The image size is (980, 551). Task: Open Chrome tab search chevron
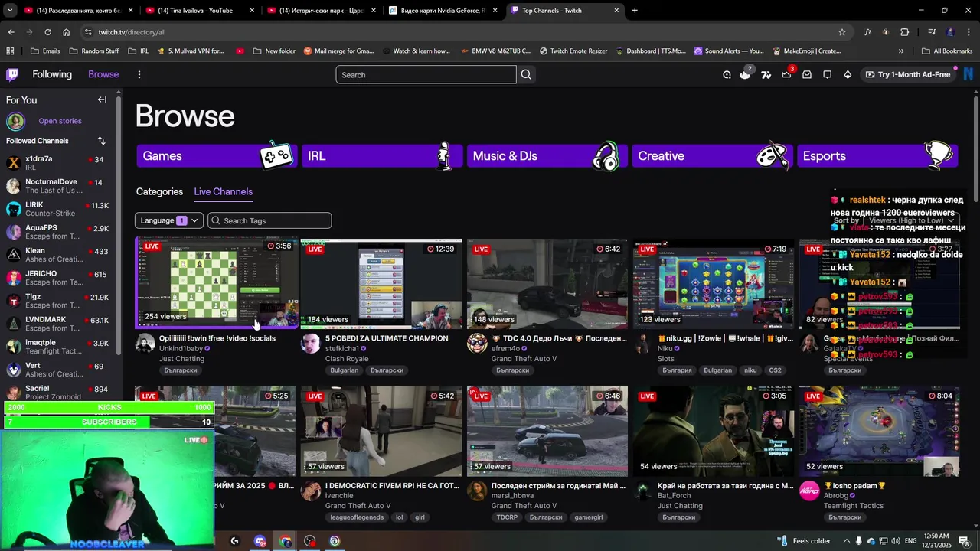[10, 10]
